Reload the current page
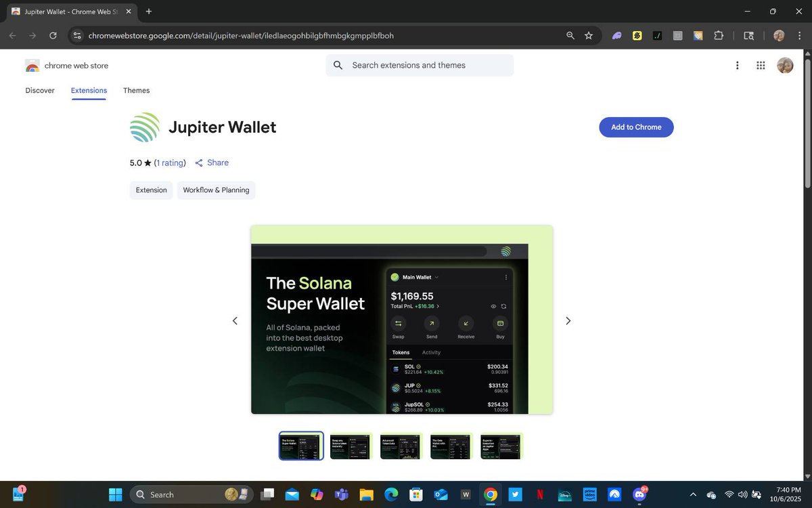 coord(53,35)
